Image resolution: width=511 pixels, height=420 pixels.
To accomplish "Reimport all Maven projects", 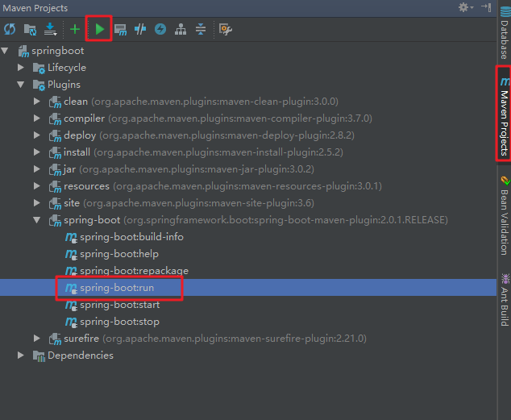I will [x=10, y=29].
